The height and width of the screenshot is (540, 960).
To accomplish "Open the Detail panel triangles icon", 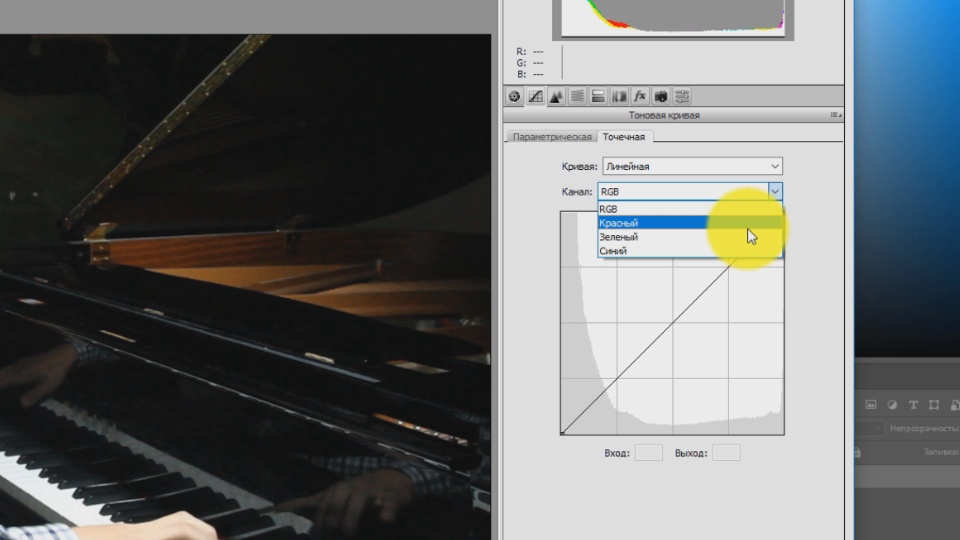I will pyautogui.click(x=557, y=96).
